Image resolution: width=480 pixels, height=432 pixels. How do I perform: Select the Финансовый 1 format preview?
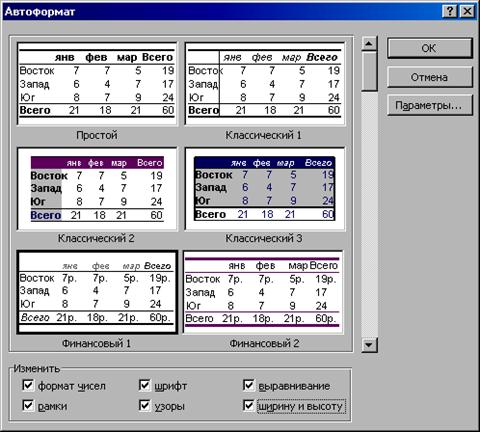pyautogui.click(x=97, y=292)
